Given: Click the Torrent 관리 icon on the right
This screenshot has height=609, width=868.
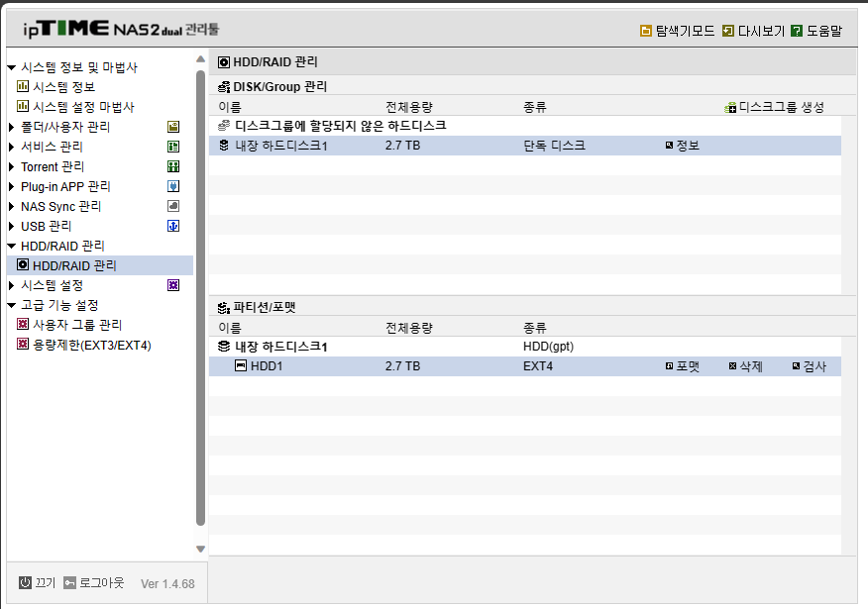Looking at the screenshot, I should 173,166.
